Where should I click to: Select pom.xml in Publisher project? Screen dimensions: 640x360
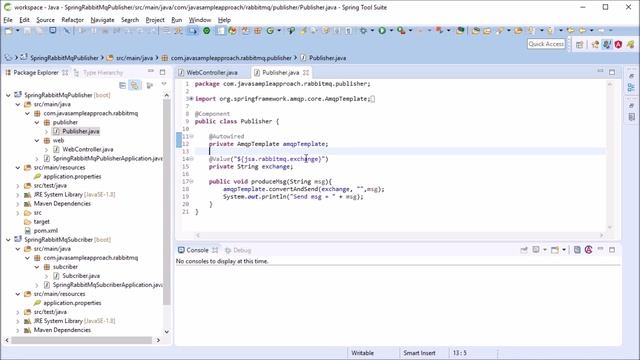pos(45,231)
